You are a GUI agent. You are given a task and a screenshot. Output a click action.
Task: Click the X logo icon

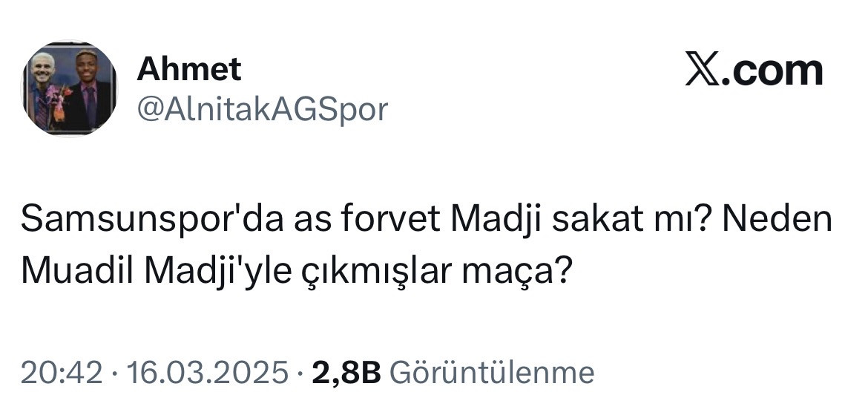coord(701,71)
